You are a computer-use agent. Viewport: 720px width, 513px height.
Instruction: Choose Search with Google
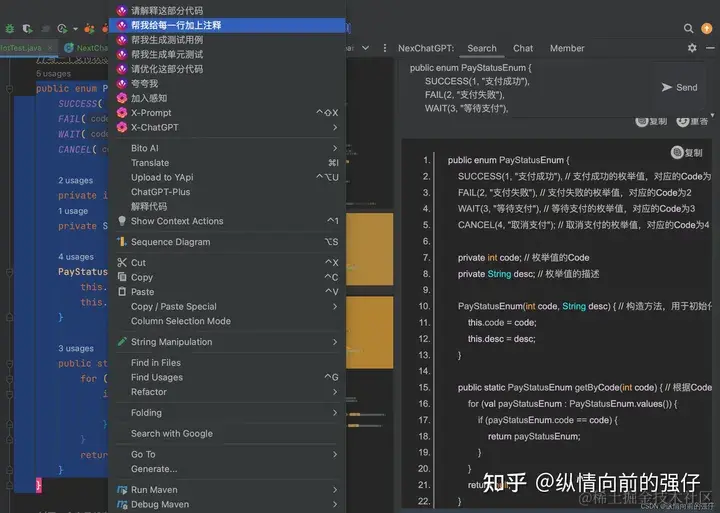[x=227, y=434]
